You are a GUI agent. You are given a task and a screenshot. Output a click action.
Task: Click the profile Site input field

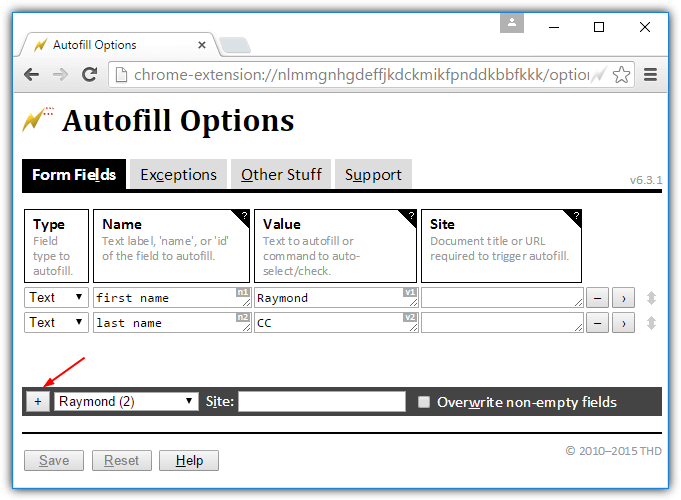coord(321,402)
